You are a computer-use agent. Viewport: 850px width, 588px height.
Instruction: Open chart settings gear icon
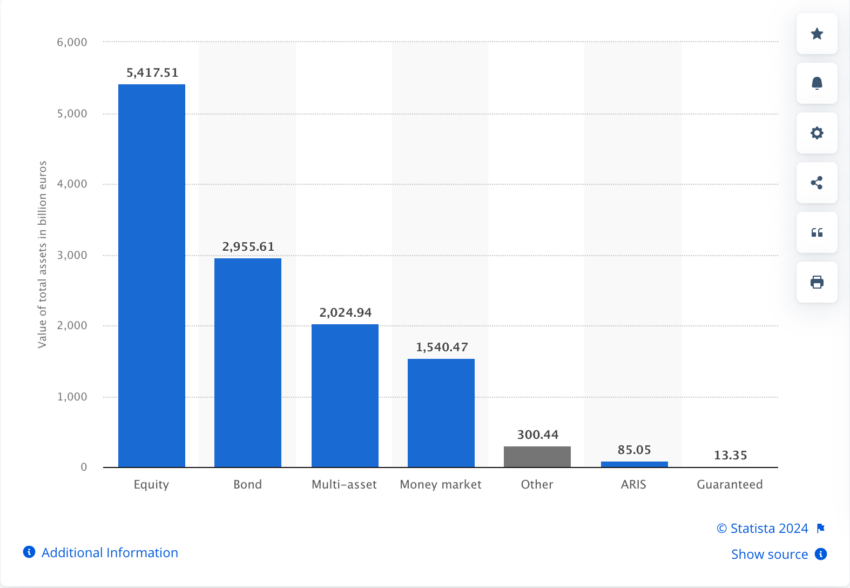pyautogui.click(x=816, y=133)
